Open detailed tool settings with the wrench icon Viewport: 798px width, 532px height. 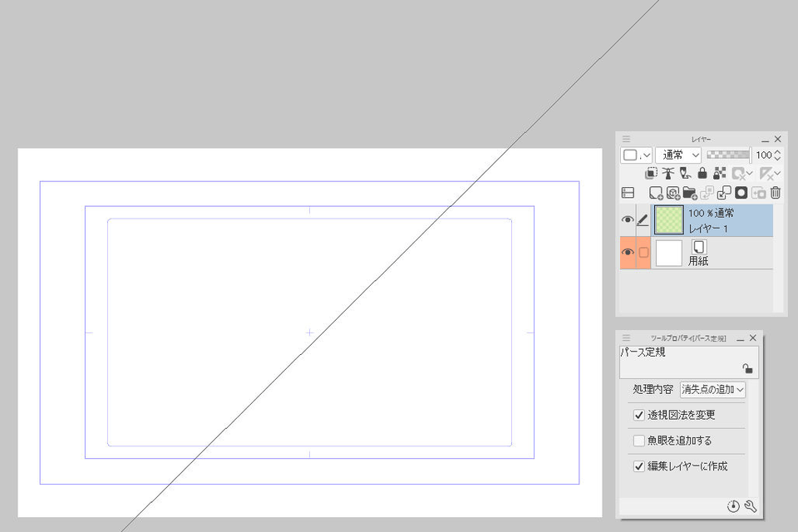[x=750, y=506]
